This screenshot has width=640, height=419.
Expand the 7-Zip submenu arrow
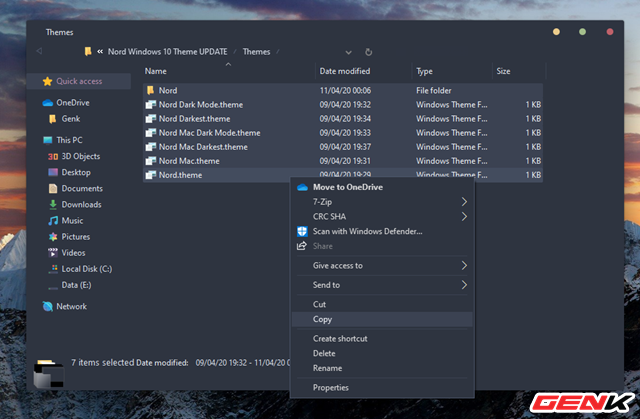coord(464,202)
